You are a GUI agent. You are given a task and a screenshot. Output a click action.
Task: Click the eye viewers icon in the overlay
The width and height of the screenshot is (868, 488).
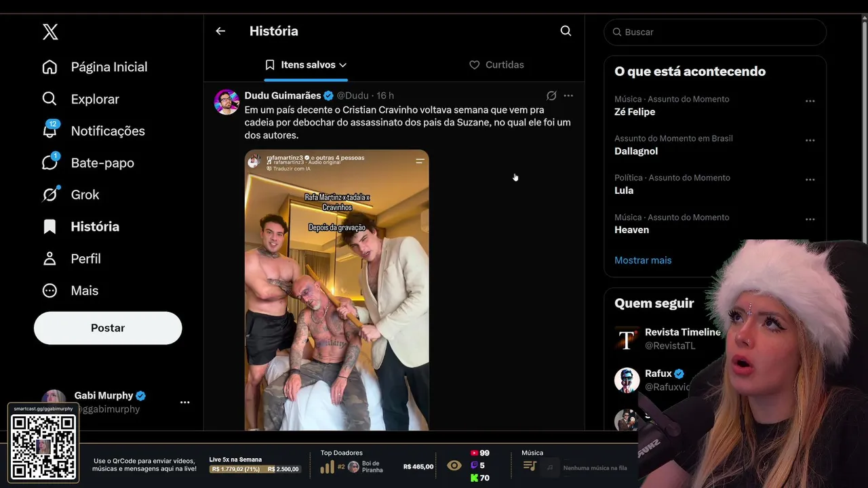point(454,466)
